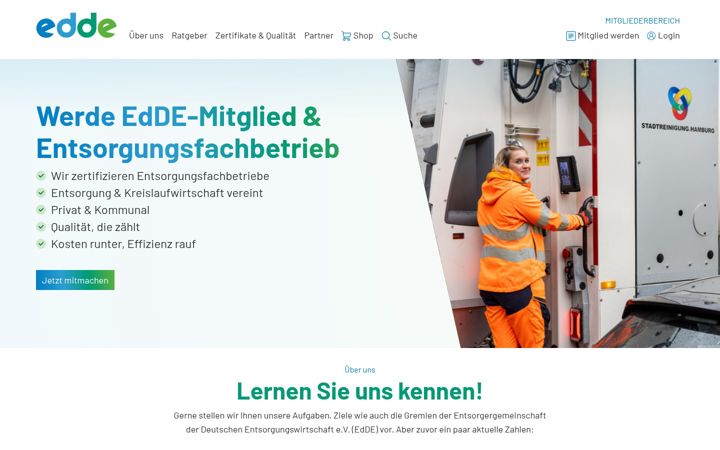Screen dimensions: 720x450
Task: Click the Jetzt mitmachen button
Action: 75,280
